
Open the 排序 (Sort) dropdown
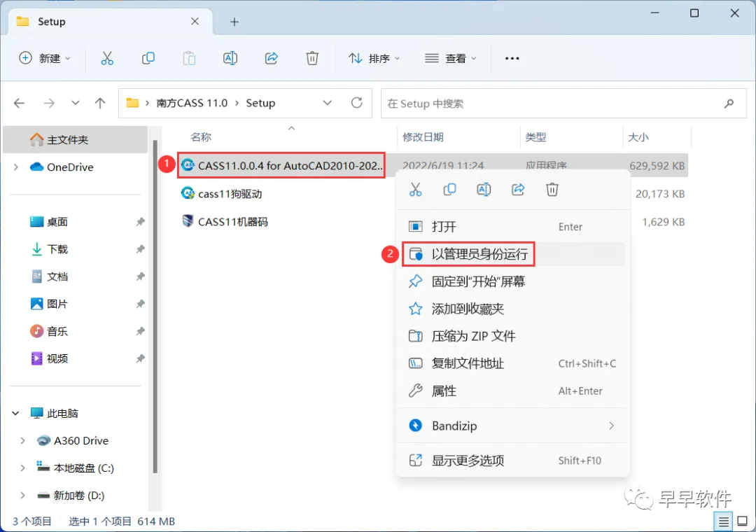[x=374, y=58]
